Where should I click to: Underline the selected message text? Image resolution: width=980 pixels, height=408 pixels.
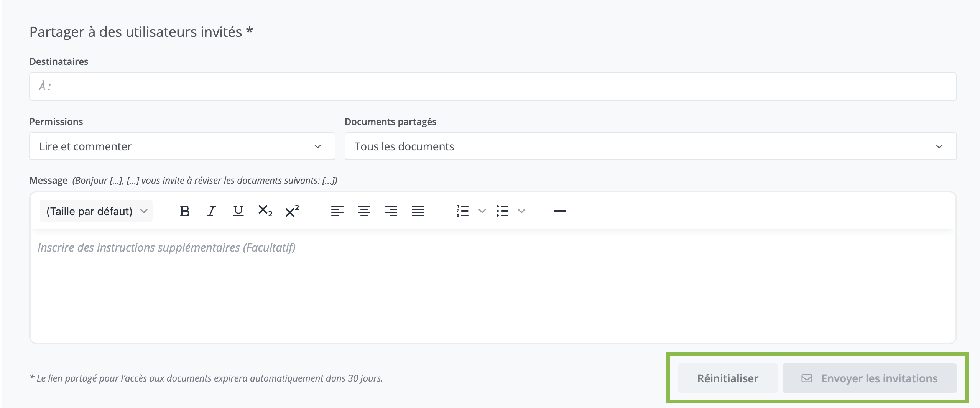point(238,211)
